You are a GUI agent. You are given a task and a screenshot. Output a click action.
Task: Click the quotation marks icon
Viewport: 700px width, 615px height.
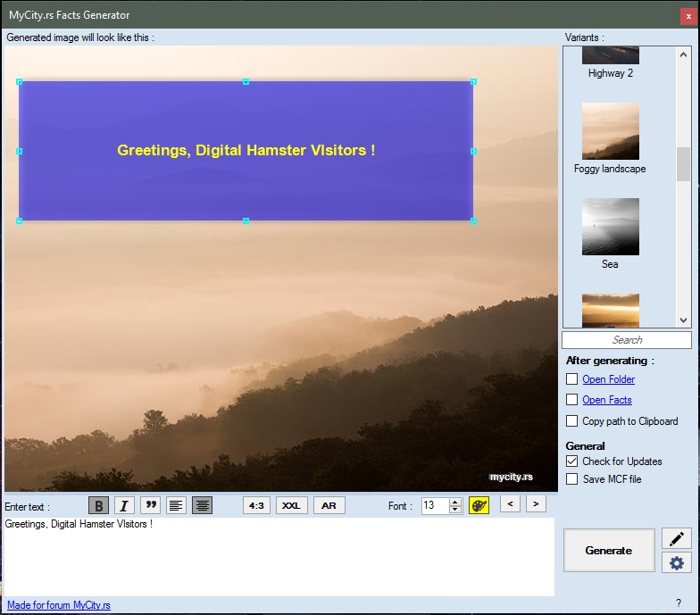[x=151, y=506]
